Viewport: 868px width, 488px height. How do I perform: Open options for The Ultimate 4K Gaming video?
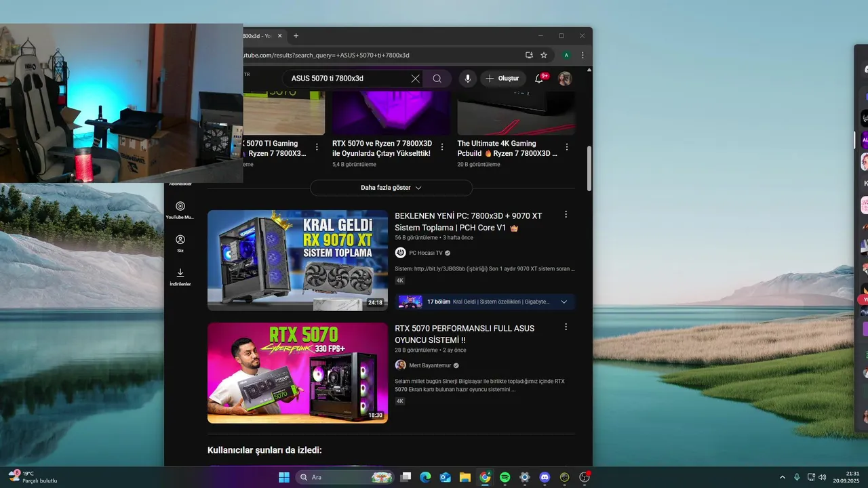(x=567, y=146)
